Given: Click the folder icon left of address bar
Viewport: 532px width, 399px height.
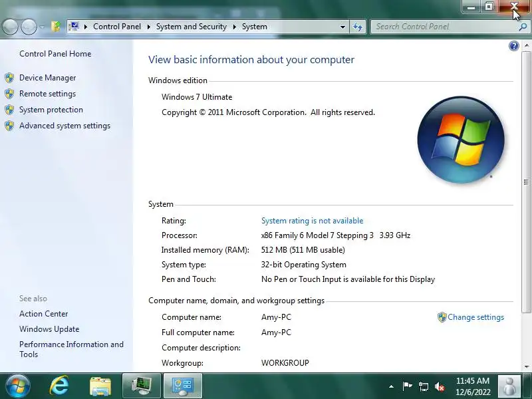Looking at the screenshot, I should click(x=56, y=27).
